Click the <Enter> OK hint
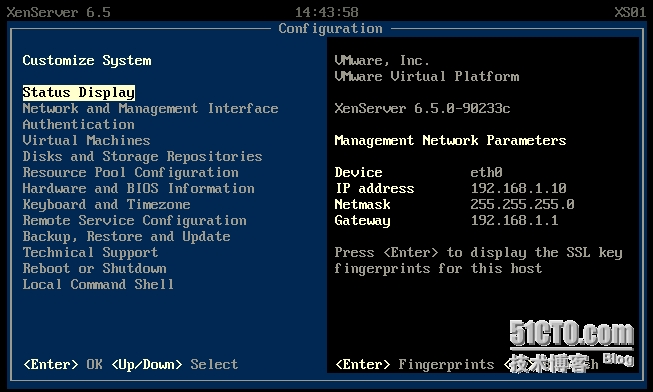This screenshot has height=392, width=653. pyautogui.click(x=63, y=365)
